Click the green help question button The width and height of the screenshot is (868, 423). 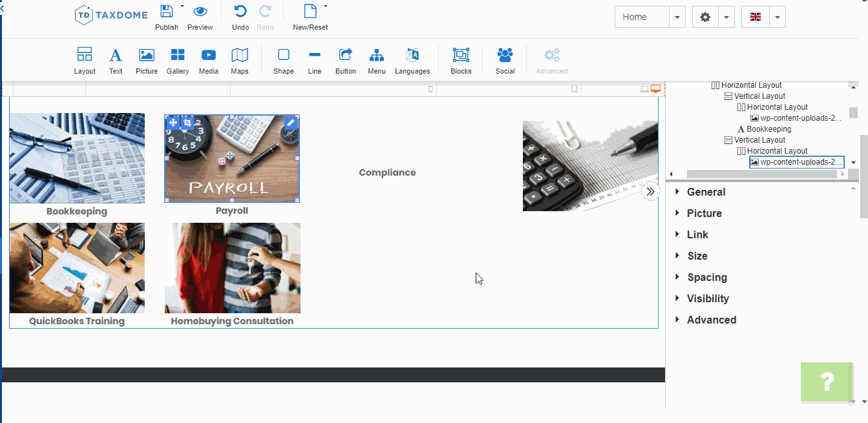[x=827, y=382]
